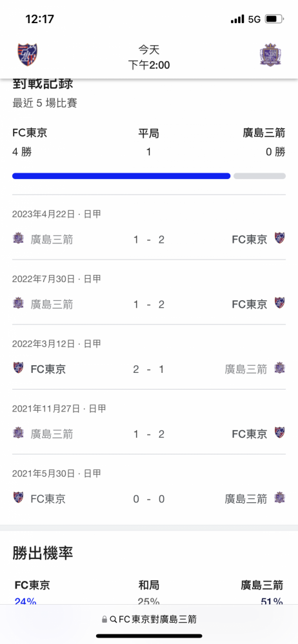
Task: Tap the lock icon in address bar
Action: point(105,620)
